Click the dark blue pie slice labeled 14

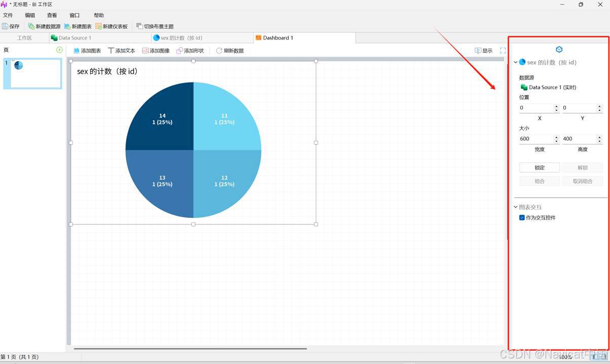click(x=162, y=119)
